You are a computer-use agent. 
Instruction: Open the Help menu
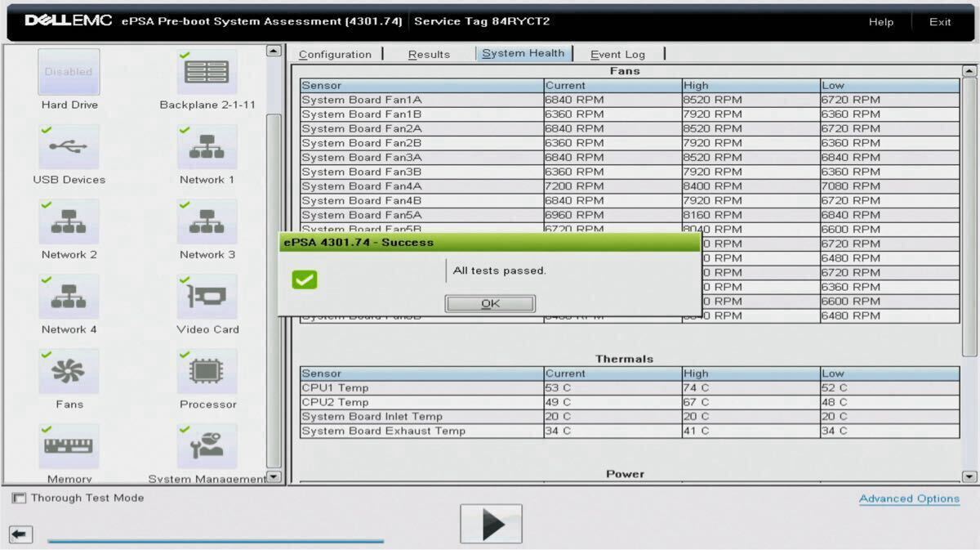881,22
